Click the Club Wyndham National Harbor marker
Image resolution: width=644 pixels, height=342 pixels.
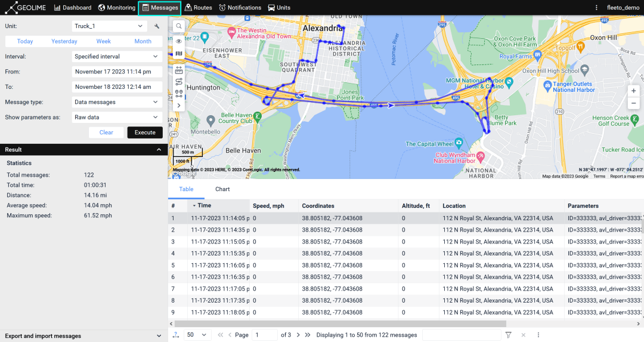481,156
